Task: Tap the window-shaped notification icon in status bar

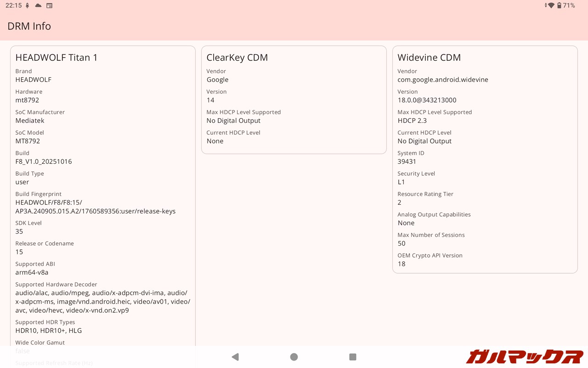Action: [x=49, y=6]
